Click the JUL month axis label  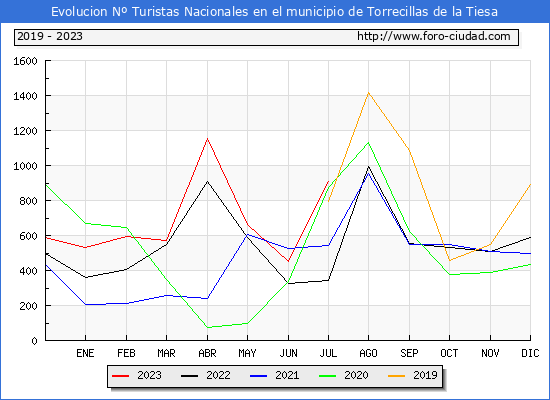click(x=328, y=353)
